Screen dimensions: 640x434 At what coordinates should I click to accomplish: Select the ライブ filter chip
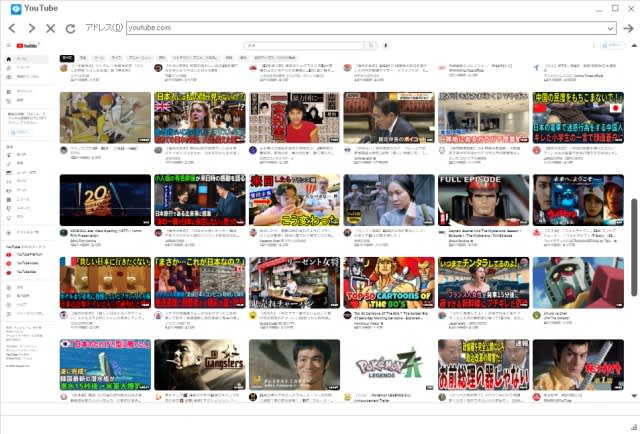point(116,58)
